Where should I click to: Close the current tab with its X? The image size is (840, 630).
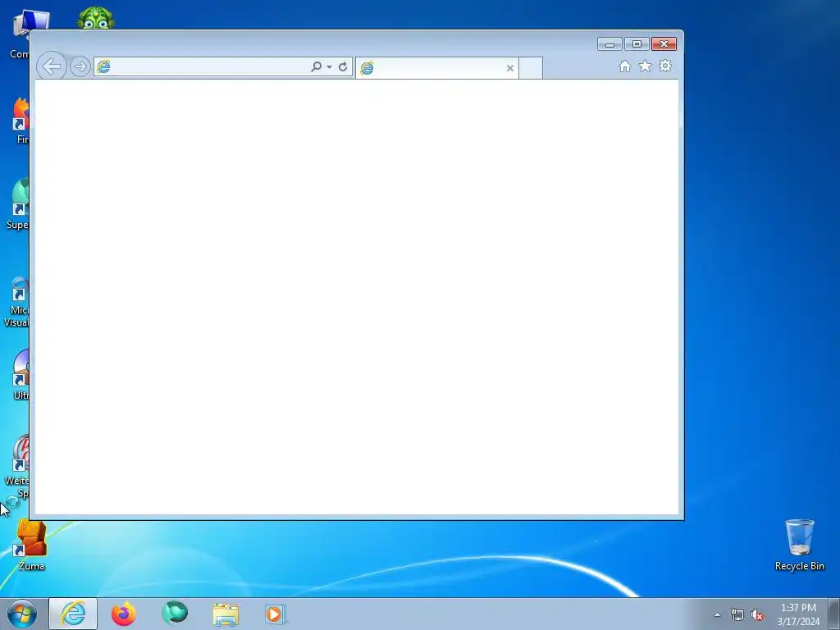[x=510, y=68]
